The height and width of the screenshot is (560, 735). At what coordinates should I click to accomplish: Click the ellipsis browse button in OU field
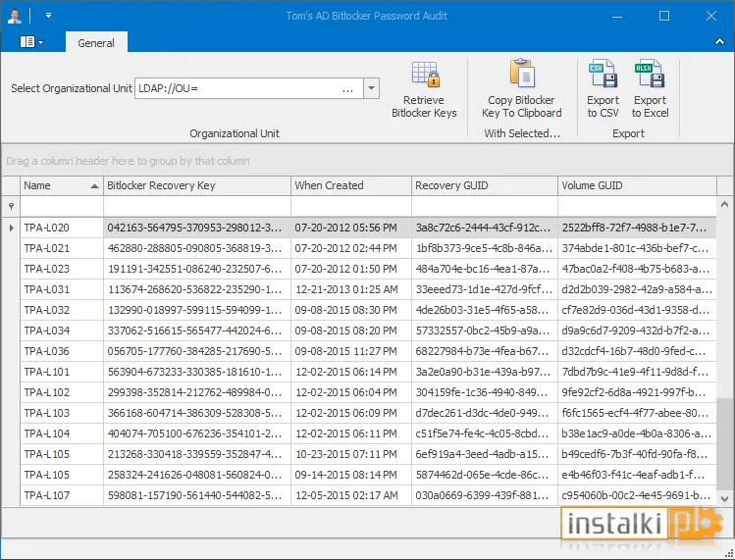347,88
